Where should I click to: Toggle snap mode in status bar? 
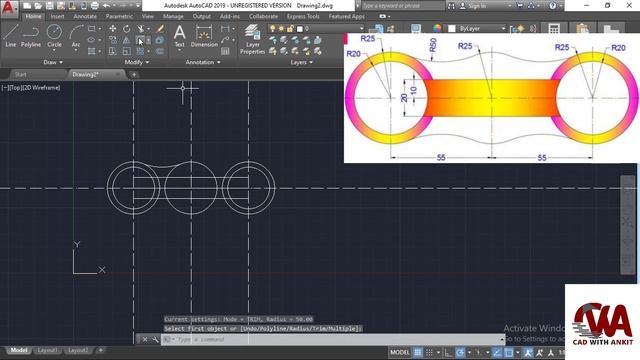click(429, 352)
